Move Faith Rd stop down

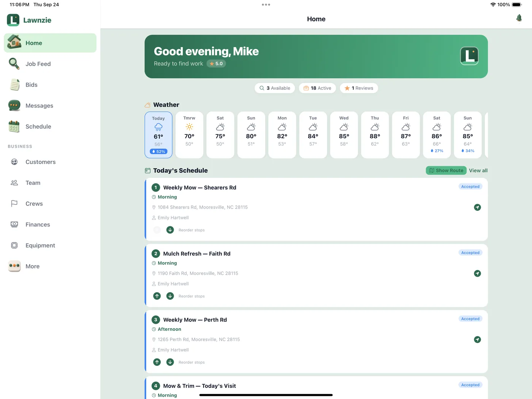(x=170, y=296)
